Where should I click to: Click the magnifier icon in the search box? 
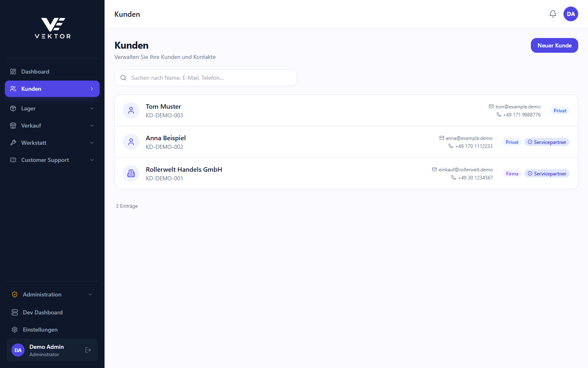(123, 78)
